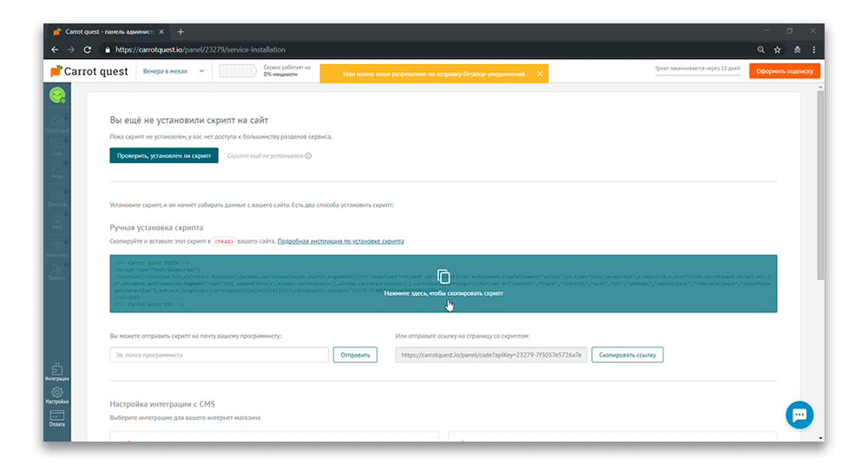Viewport: 868px width, 465px height.
Task: Click the browser extension icon
Action: click(x=797, y=49)
